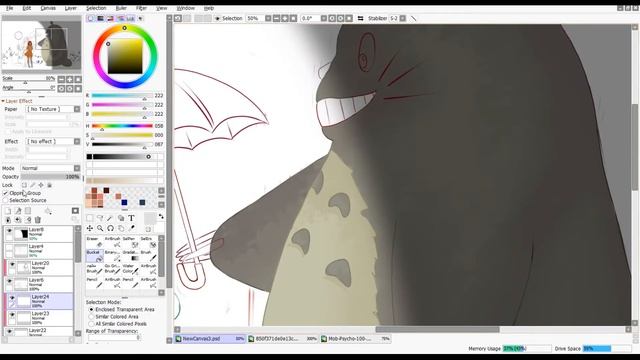Flip view horizontally in the canvas toolbar

360,18
